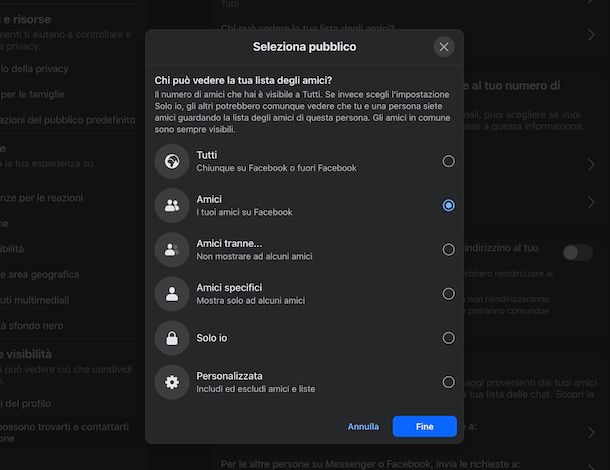Image resolution: width=610 pixels, height=470 pixels.
Task: Open the bottom-right chevron settings row
Action: [x=591, y=432]
